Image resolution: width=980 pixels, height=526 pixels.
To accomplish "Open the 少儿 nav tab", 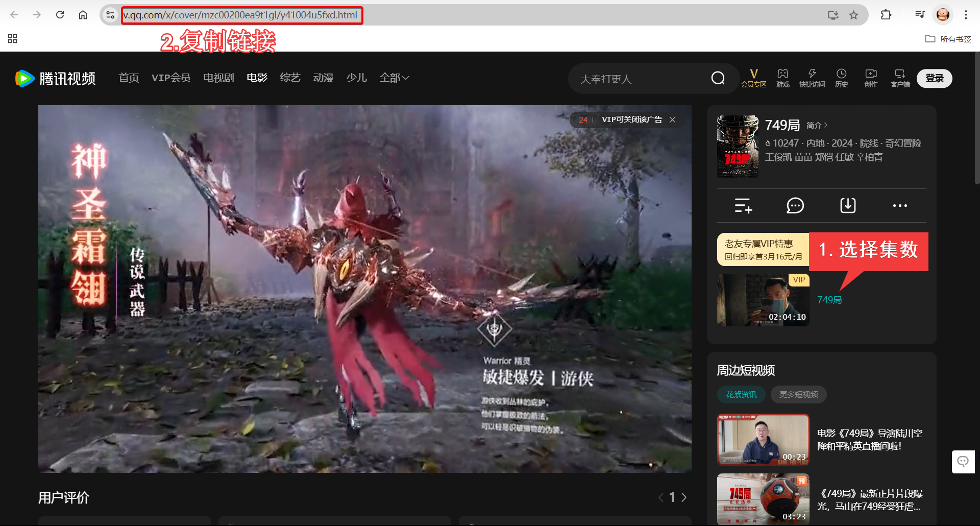I will [x=356, y=78].
